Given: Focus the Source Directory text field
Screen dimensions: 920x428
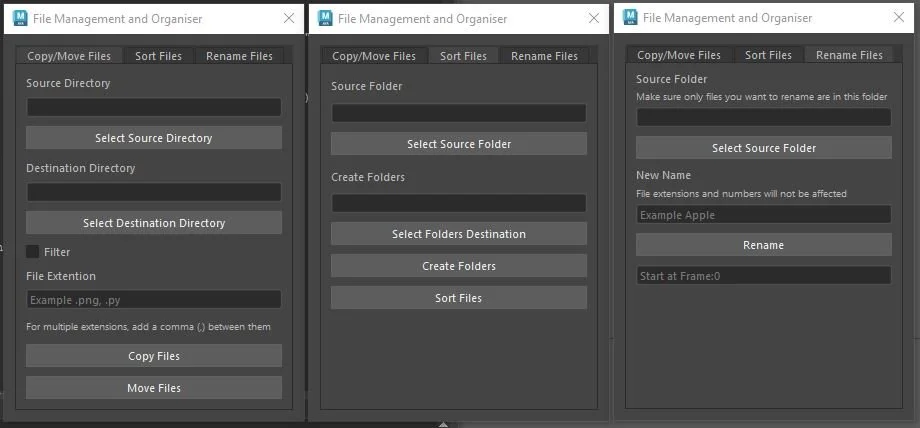Looking at the screenshot, I should (x=154, y=107).
